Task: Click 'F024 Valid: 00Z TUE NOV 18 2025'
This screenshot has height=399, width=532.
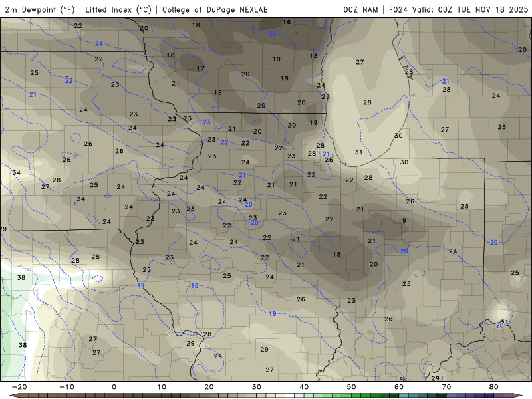Action: point(458,9)
